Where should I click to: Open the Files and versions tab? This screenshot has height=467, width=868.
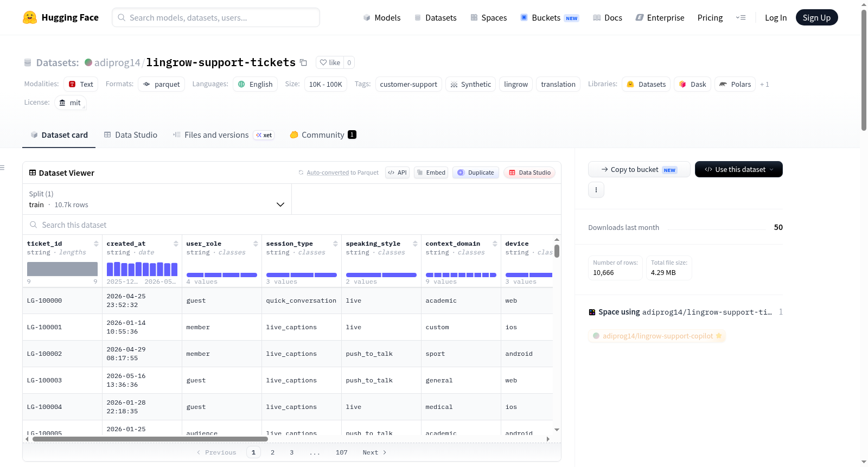coord(224,135)
